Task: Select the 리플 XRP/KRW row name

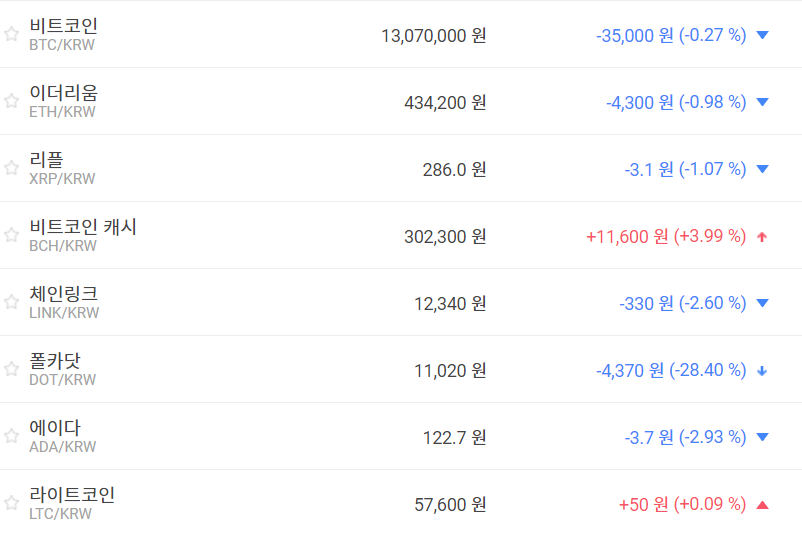Action: click(47, 160)
